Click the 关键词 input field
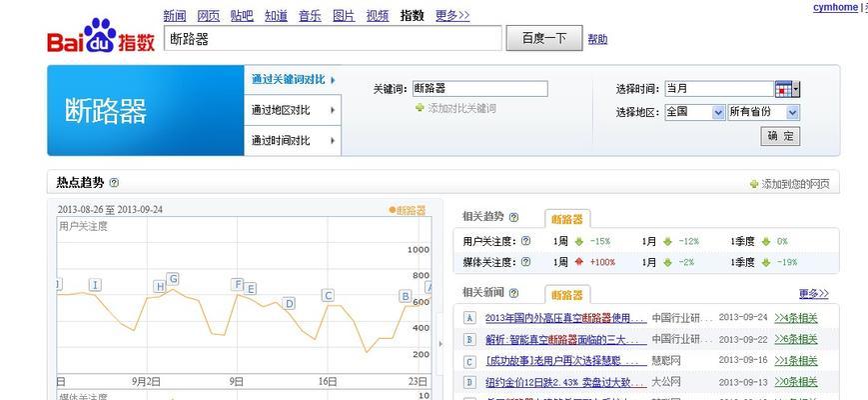The width and height of the screenshot is (868, 400). (x=479, y=89)
